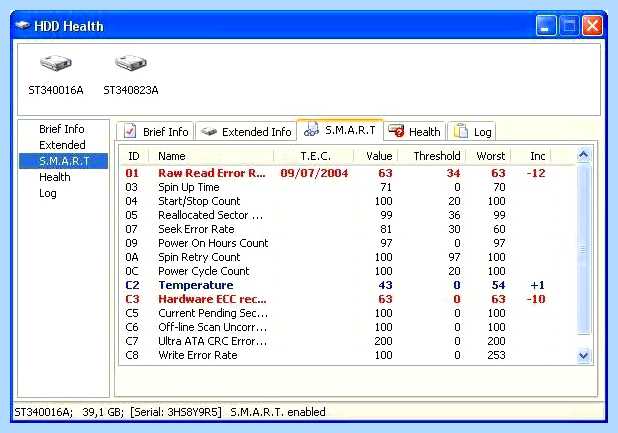Click Worst value 253 for Write Error Rate
The width and height of the screenshot is (618, 433).
(x=496, y=355)
